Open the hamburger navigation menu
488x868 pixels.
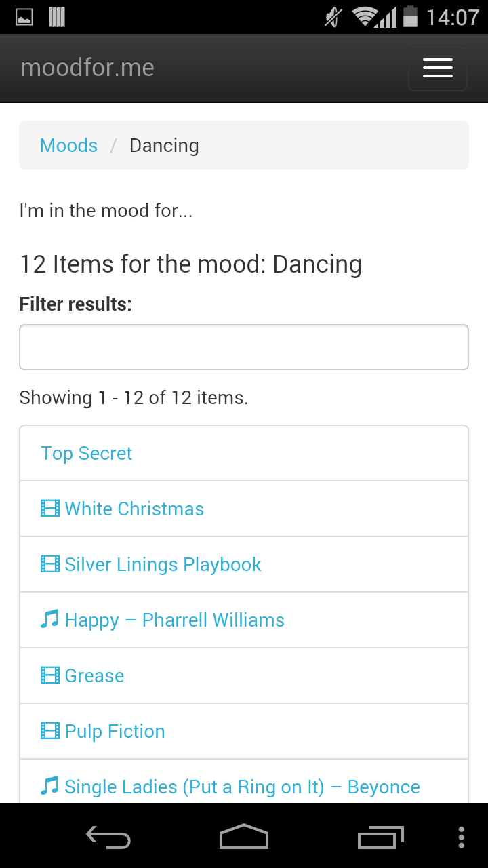click(438, 68)
